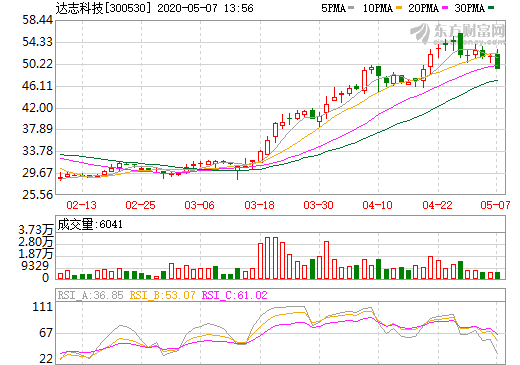Image resolution: width=520 pixels, height=365 pixels.
Task: Click the 04-22 date label
Action: (437, 205)
